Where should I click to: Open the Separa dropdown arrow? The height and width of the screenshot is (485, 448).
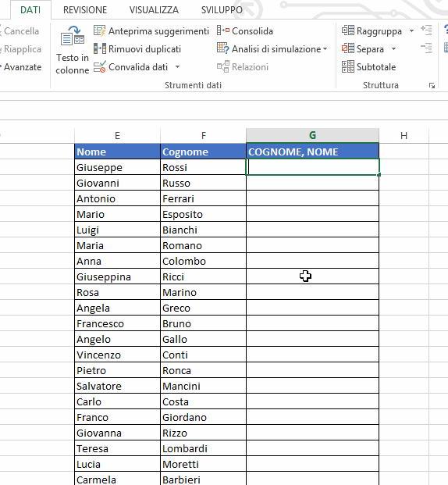click(393, 49)
